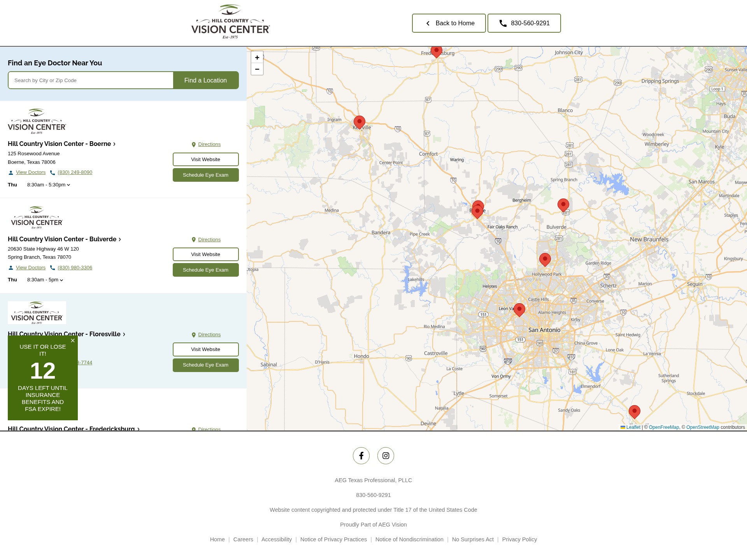
Task: Open Notice of Nondiscrimination
Action: coord(409,539)
